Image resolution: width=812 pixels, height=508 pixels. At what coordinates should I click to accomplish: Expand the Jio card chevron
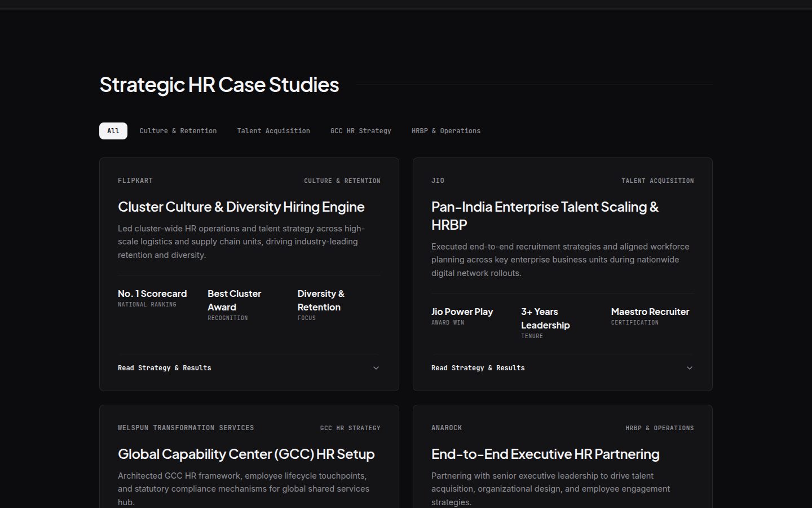(690, 368)
